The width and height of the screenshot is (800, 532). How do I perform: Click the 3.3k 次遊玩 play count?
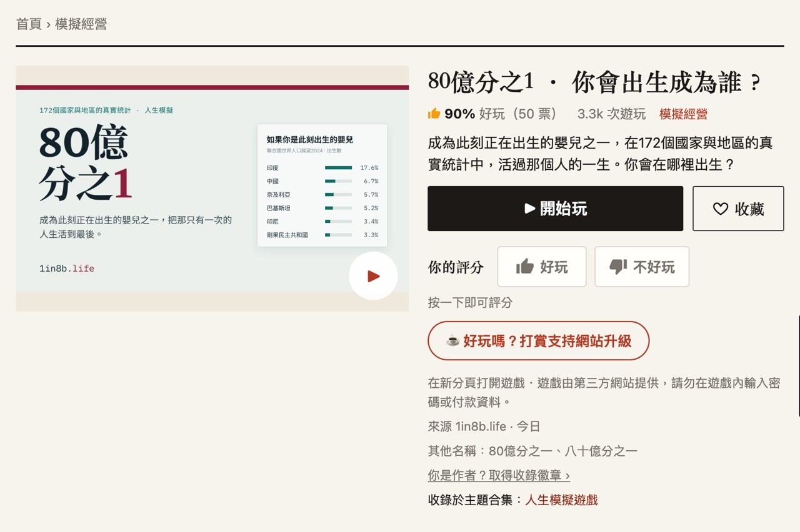[611, 114]
